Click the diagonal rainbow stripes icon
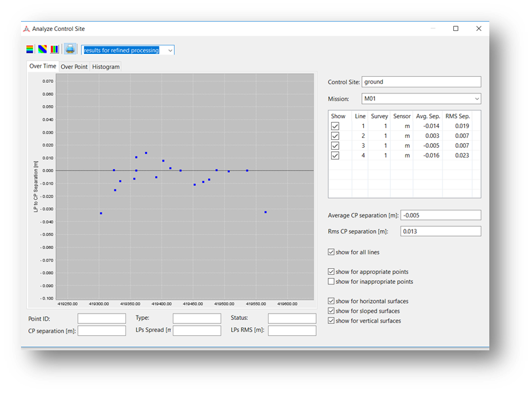 point(43,49)
